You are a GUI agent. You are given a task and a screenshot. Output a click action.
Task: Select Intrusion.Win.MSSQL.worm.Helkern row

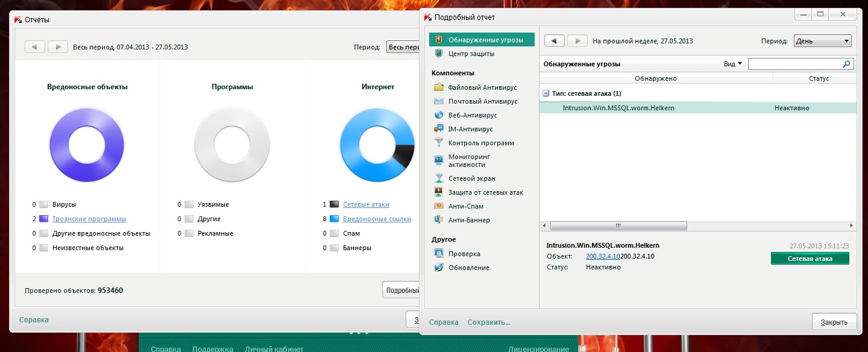point(697,108)
